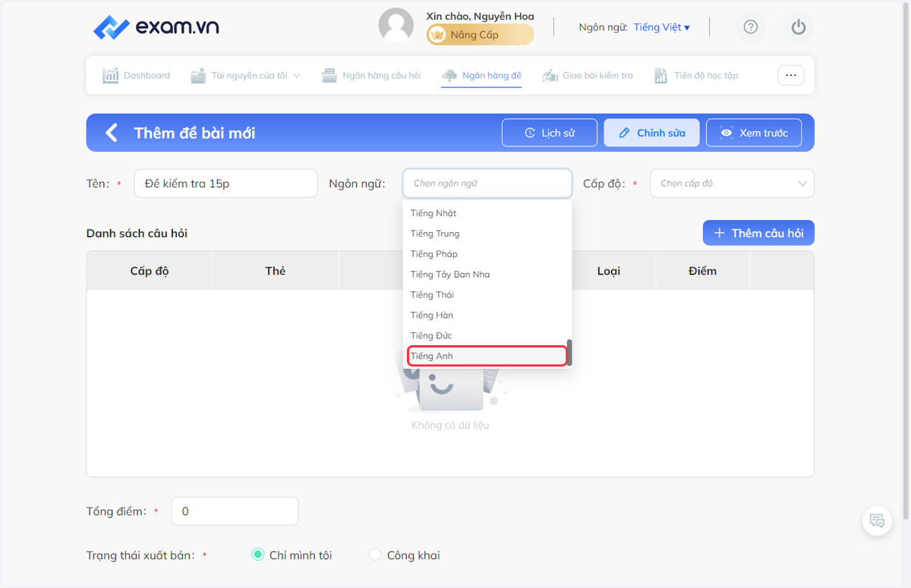
Task: Click the Chọn ngôn ngữ combo box
Action: [x=487, y=184]
